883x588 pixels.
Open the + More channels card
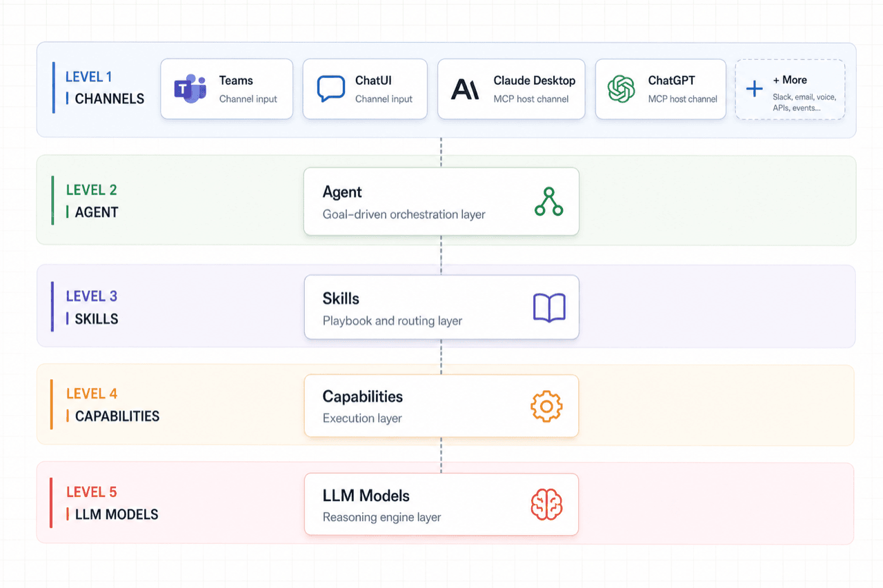790,89
